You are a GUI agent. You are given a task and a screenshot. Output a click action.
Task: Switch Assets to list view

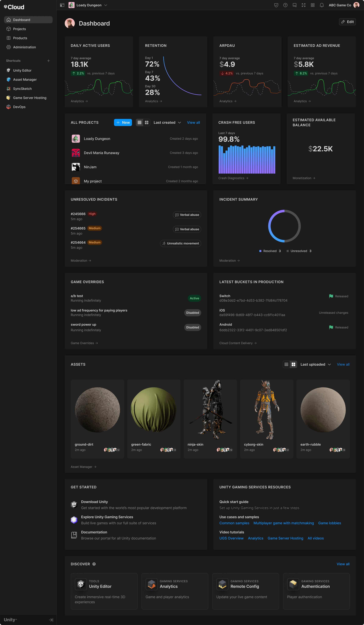(x=286, y=364)
